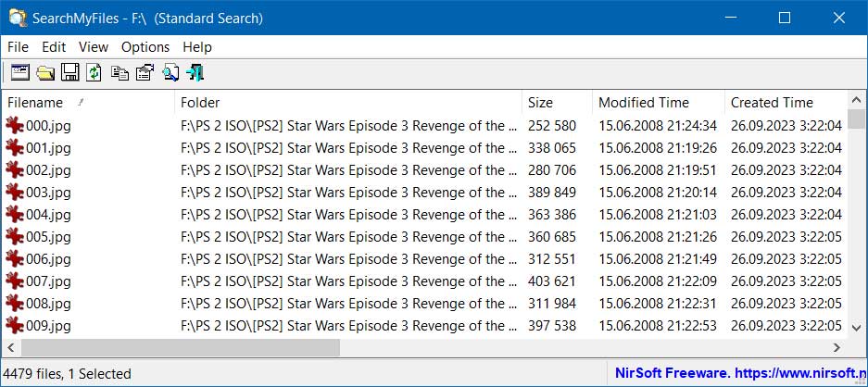Click modified time 15.06.2008 21:24:34
The height and width of the screenshot is (387, 868).
click(658, 126)
